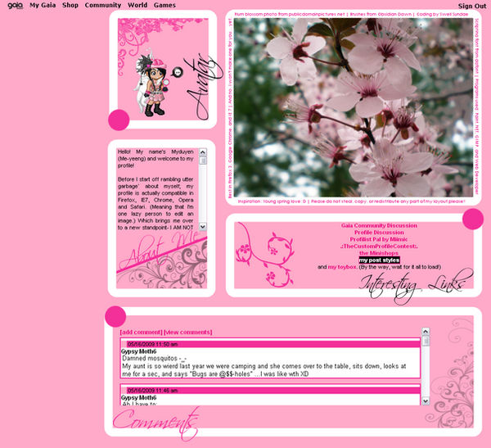Open TheCustomProfileContest link
Image resolution: width=491 pixels, height=448 pixels.
379,246
